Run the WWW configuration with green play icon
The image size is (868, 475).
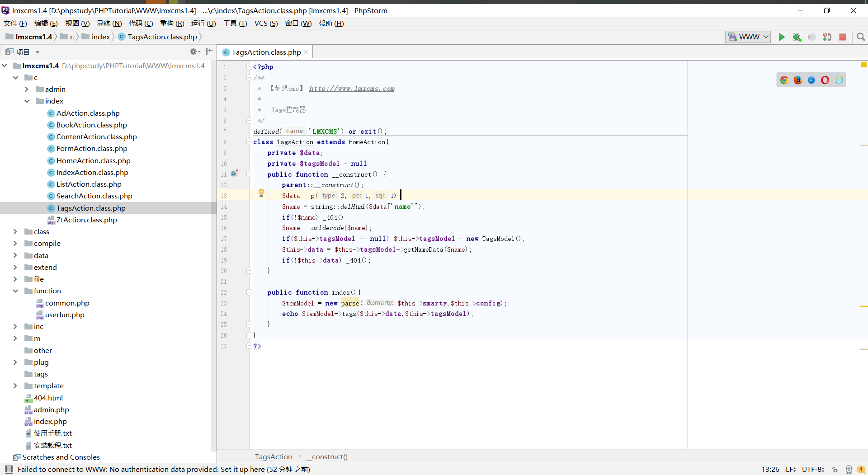[781, 37]
